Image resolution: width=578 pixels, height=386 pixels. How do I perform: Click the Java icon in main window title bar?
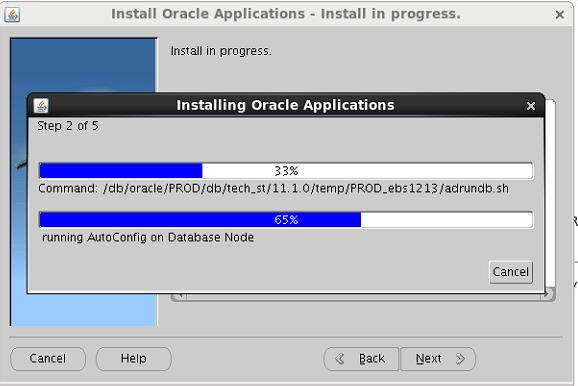click(x=12, y=15)
